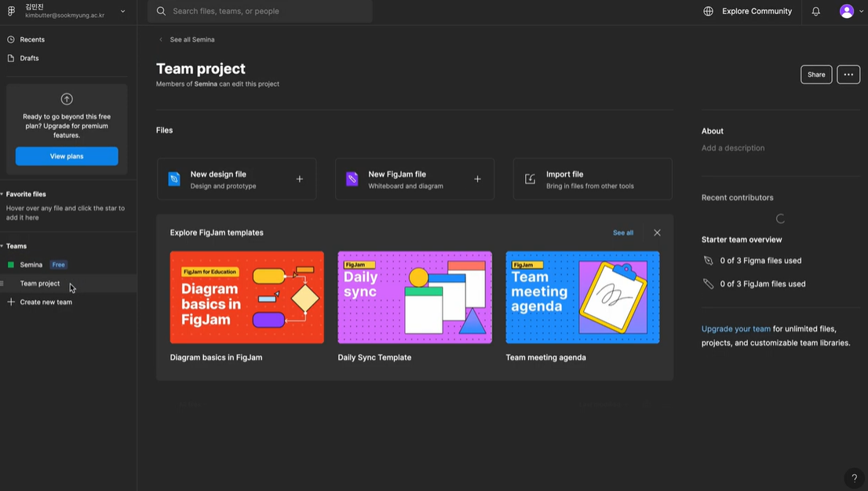Open the help question mark button
This screenshot has height=491, width=868.
854,478
